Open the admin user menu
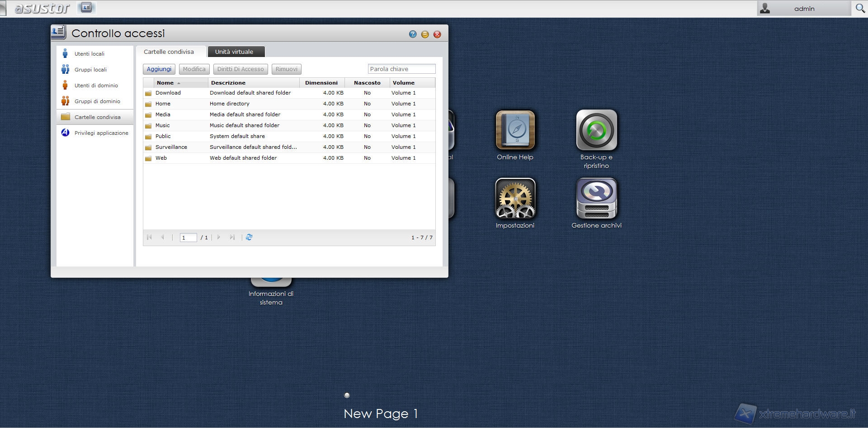The image size is (868, 428). [x=804, y=9]
